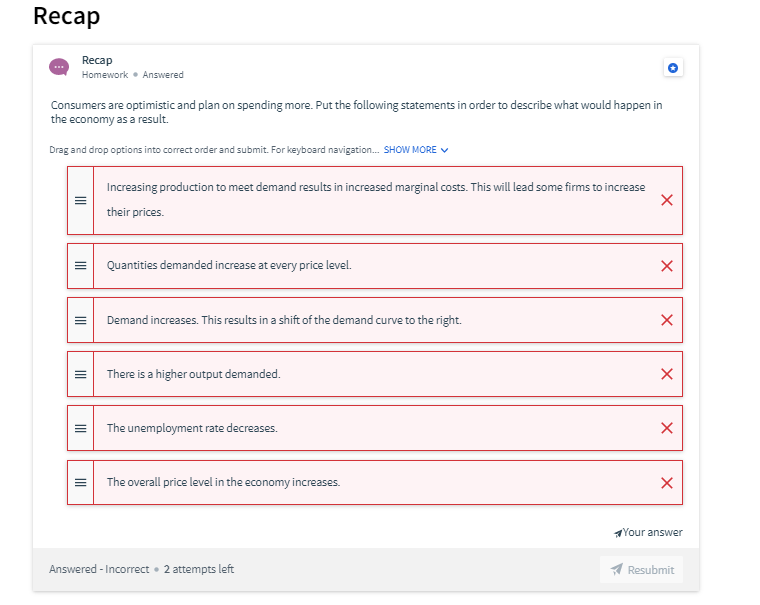
Task: Click red X on 'Increasing production' statement
Action: 667,200
